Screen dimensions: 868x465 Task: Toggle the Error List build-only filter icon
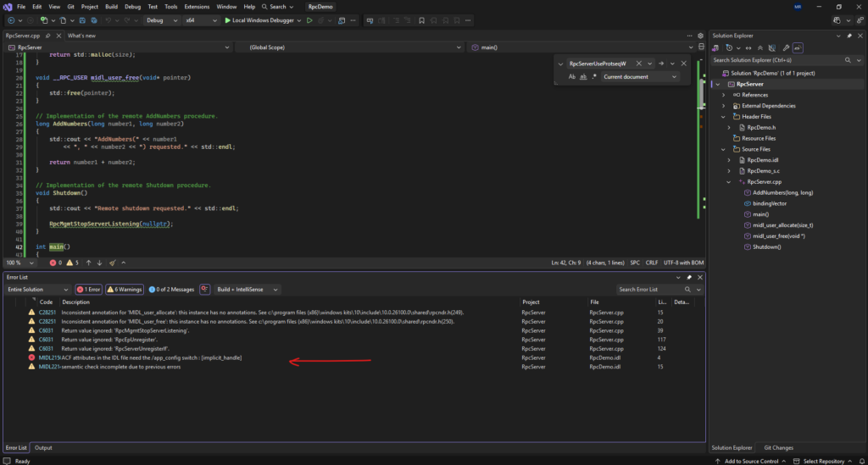pos(205,289)
